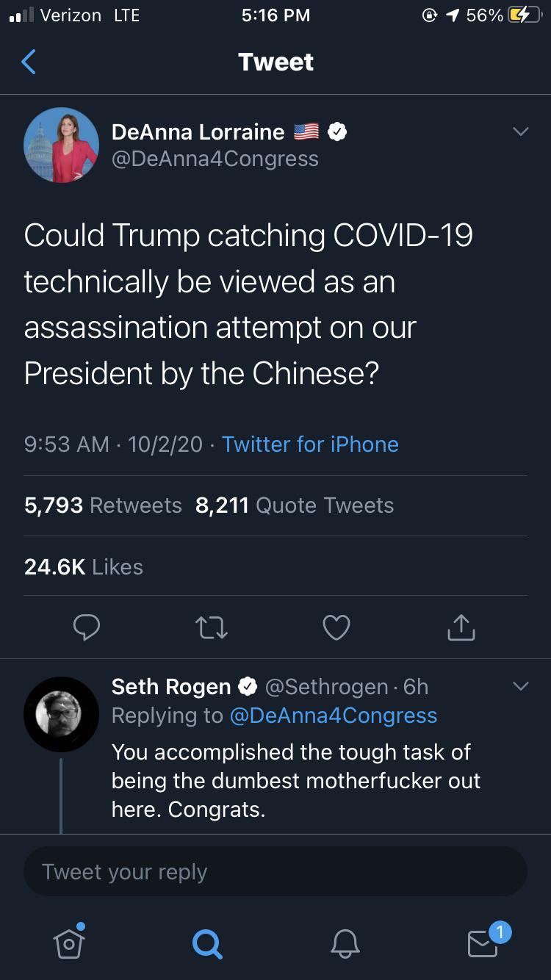Tap the back arrow to leave the tweet

tap(28, 62)
